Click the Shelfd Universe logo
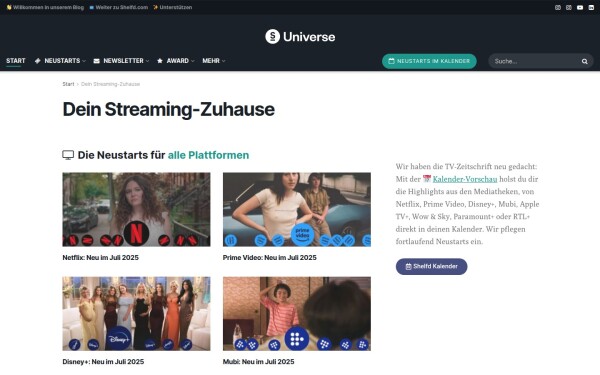The height and width of the screenshot is (375, 600). [300, 37]
